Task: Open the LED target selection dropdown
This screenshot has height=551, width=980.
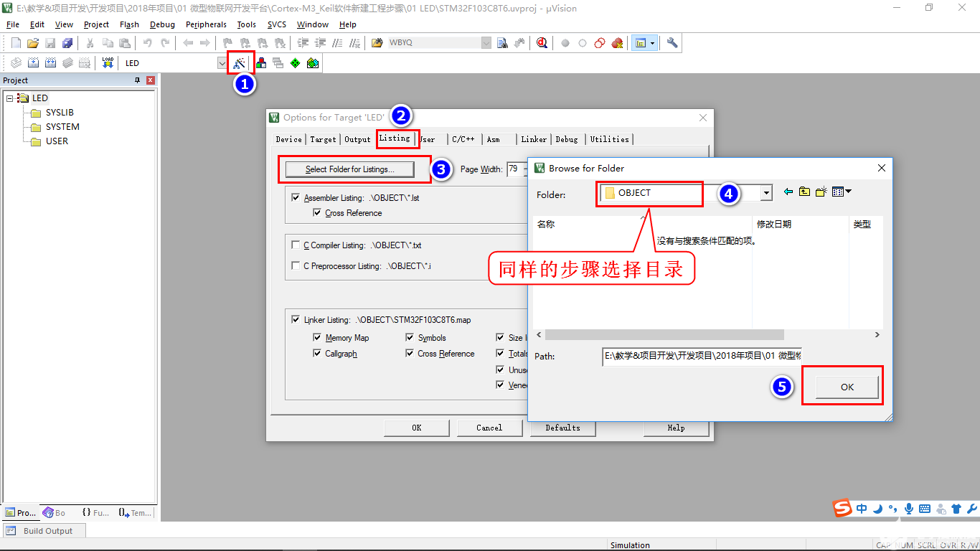Action: click(222, 63)
